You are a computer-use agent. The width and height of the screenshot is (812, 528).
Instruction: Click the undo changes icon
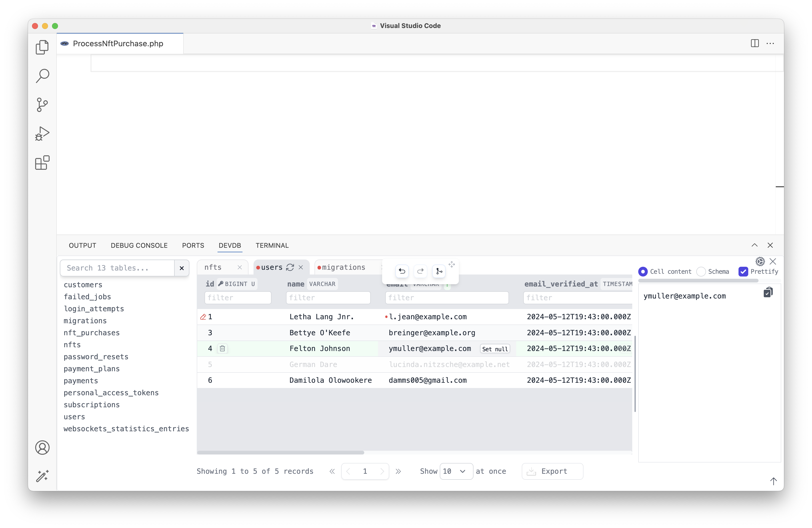[x=402, y=271]
